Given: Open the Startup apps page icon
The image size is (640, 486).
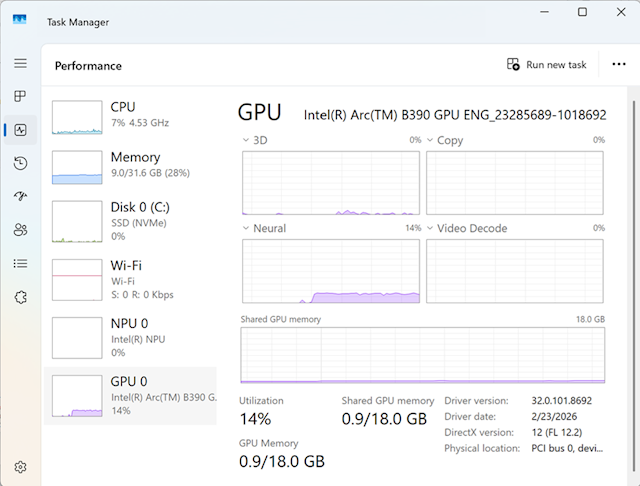Looking at the screenshot, I should (x=20, y=196).
